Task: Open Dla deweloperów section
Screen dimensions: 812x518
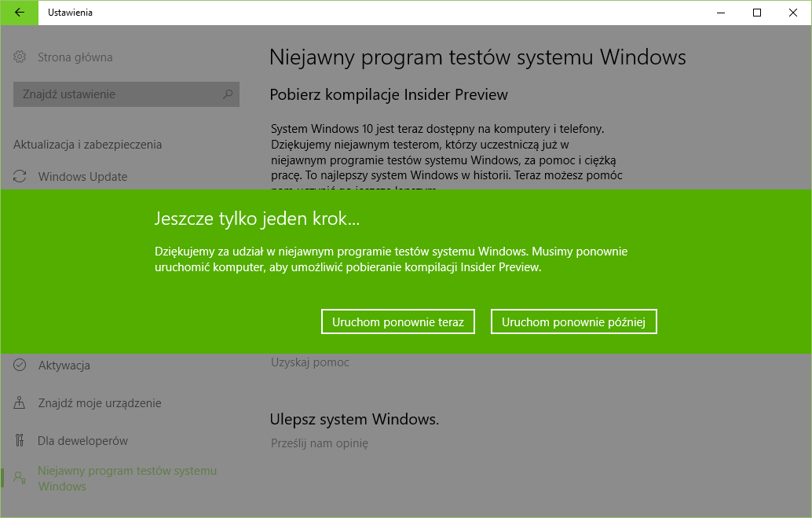Action: click(83, 441)
